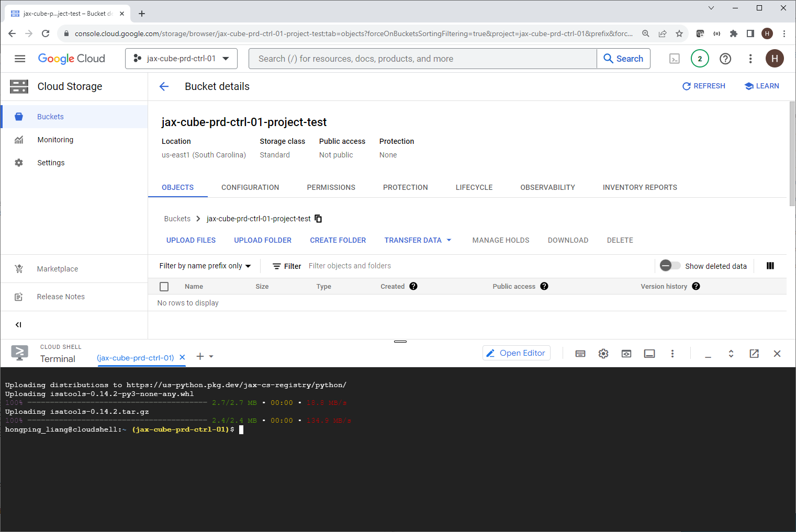
Task: Open the main navigation hamburger menu
Action: (20, 59)
